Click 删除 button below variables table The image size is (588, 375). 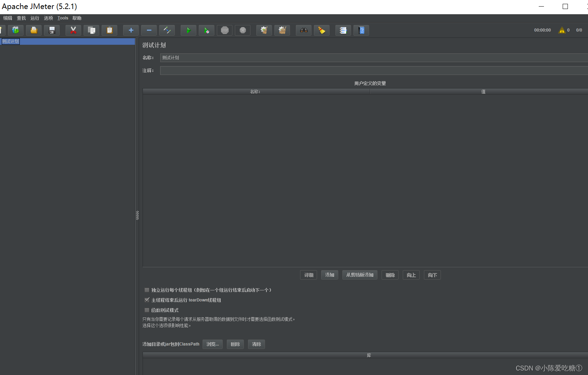pos(390,275)
